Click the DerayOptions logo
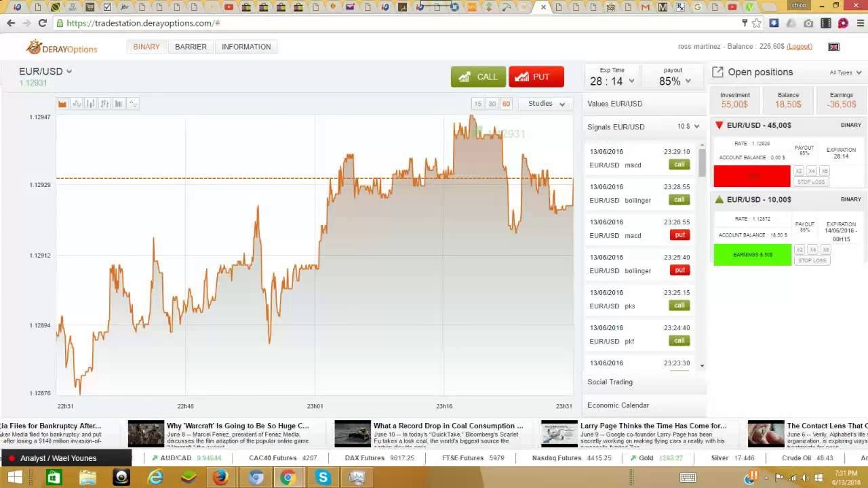Screen dimensions: 868x488 point(62,47)
